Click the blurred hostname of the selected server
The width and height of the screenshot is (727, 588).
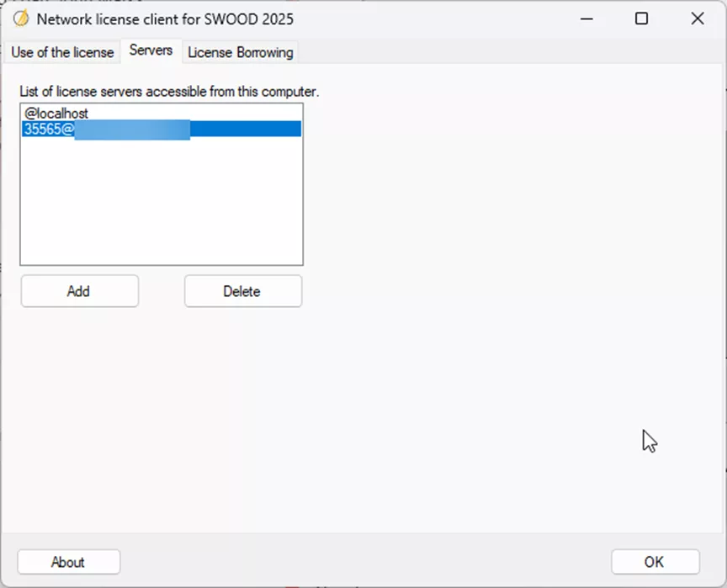[131, 129]
